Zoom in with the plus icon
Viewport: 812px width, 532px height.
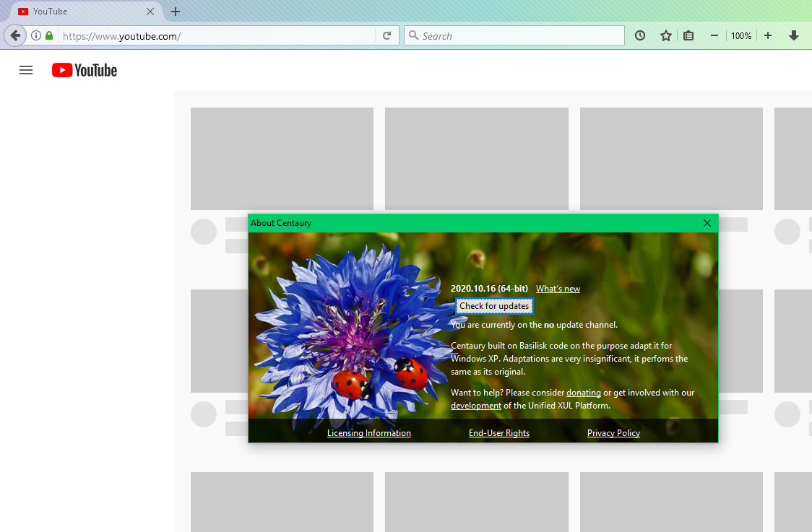click(x=768, y=35)
